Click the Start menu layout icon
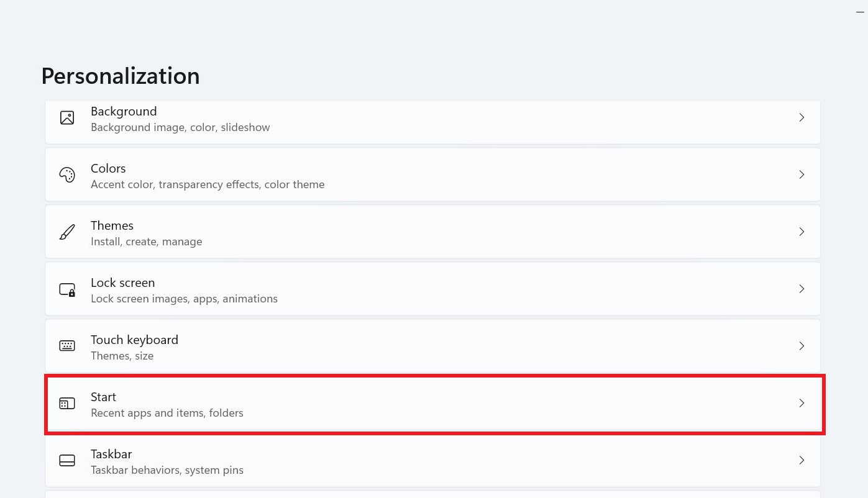The height and width of the screenshot is (498, 868). pyautogui.click(x=67, y=404)
